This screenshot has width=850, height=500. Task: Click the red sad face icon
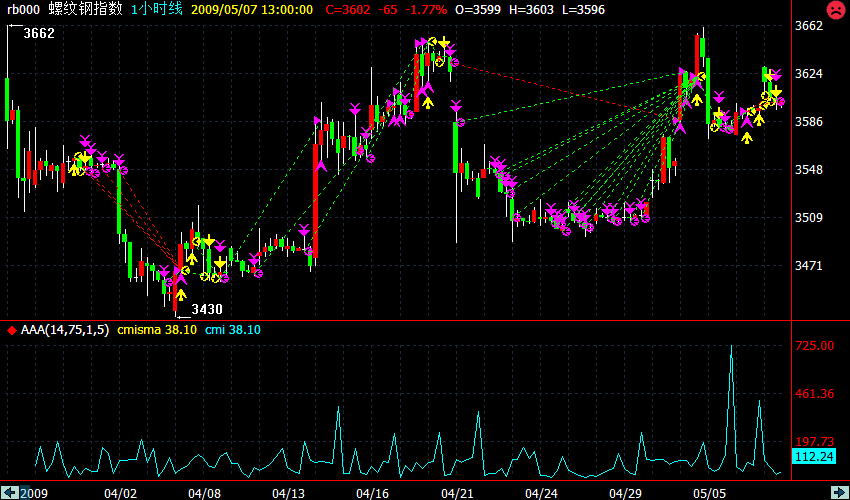(834, 10)
